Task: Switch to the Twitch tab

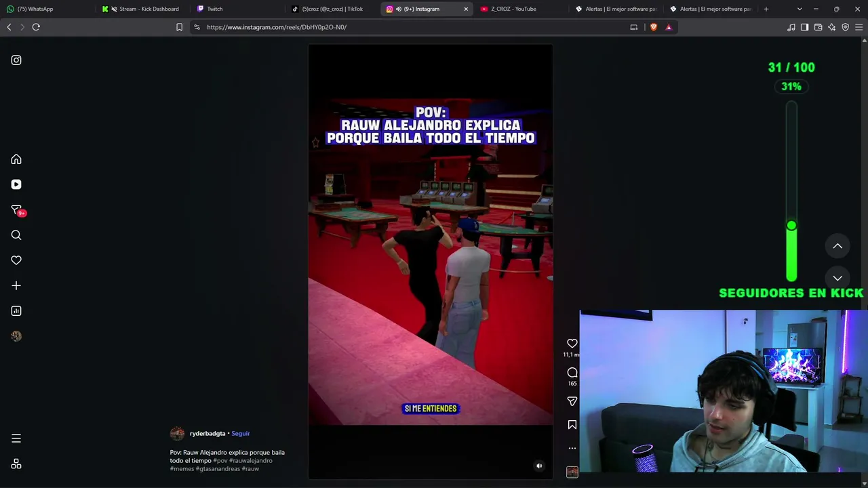Action: point(238,9)
